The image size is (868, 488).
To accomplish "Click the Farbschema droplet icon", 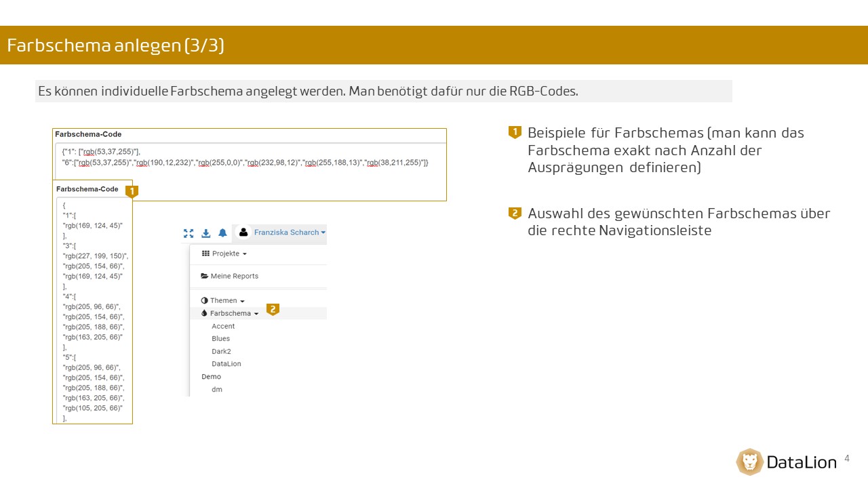I will tap(204, 314).
